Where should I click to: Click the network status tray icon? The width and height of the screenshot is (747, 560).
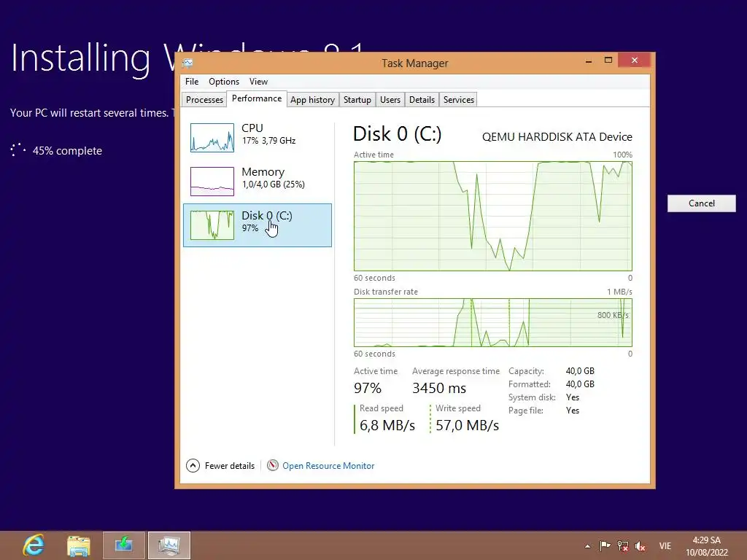(623, 545)
